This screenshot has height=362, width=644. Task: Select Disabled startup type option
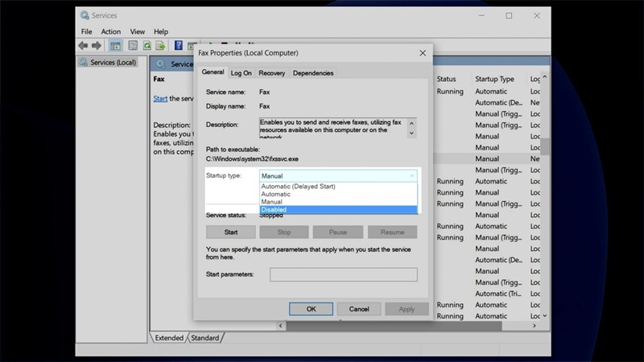point(339,210)
